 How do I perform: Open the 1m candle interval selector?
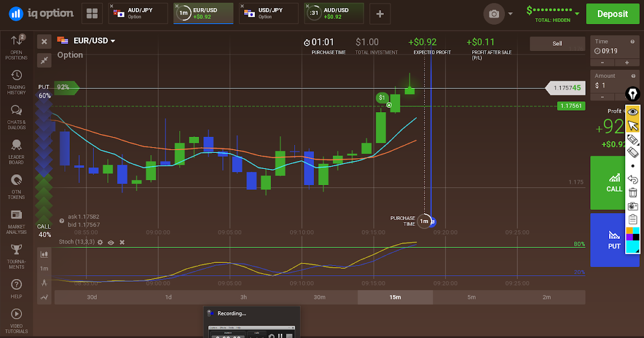click(45, 269)
